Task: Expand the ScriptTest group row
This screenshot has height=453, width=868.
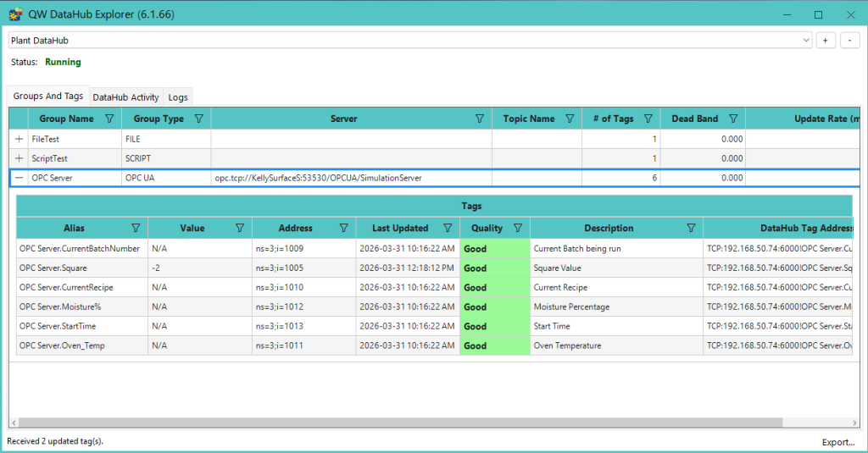Action: pos(19,158)
